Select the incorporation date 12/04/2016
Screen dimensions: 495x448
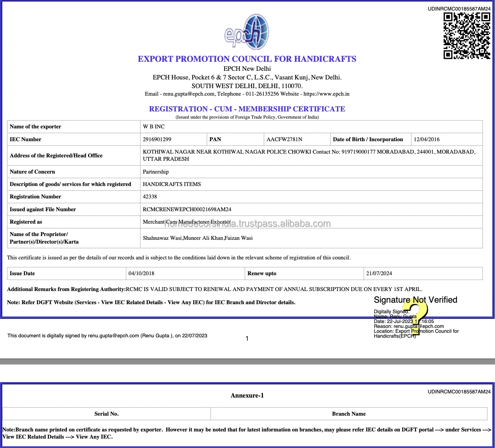click(x=427, y=139)
